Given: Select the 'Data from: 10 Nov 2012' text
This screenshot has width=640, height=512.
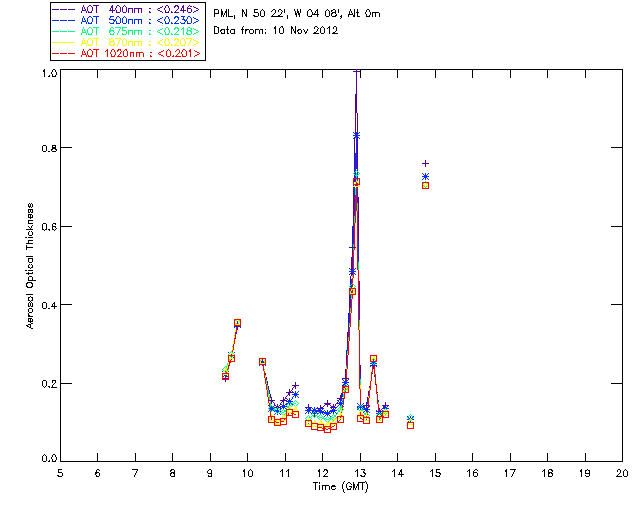Looking at the screenshot, I should 276,30.
